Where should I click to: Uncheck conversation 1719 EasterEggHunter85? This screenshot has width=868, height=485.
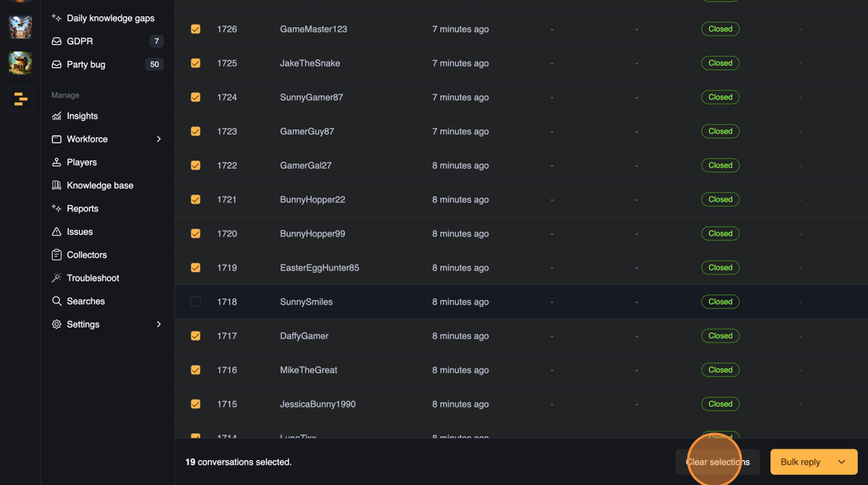tap(195, 267)
